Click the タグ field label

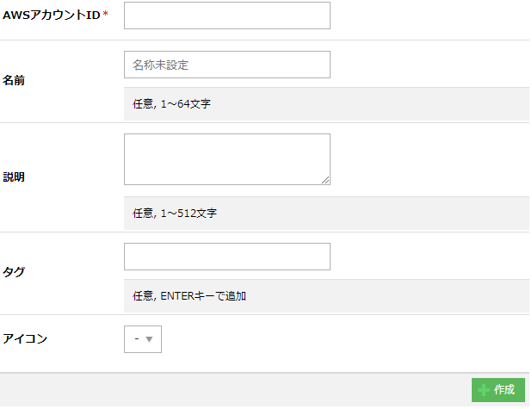(15, 272)
